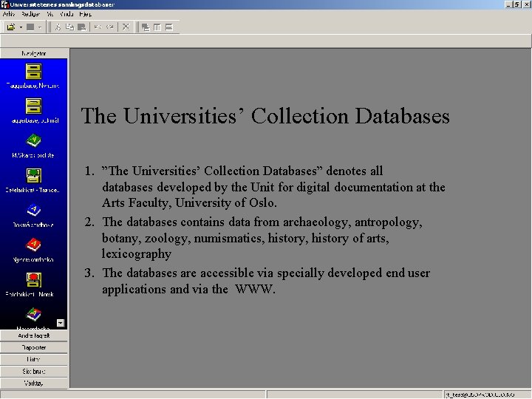Click the Redo arrow toolbar icon
The image size is (532, 399).
[109, 27]
